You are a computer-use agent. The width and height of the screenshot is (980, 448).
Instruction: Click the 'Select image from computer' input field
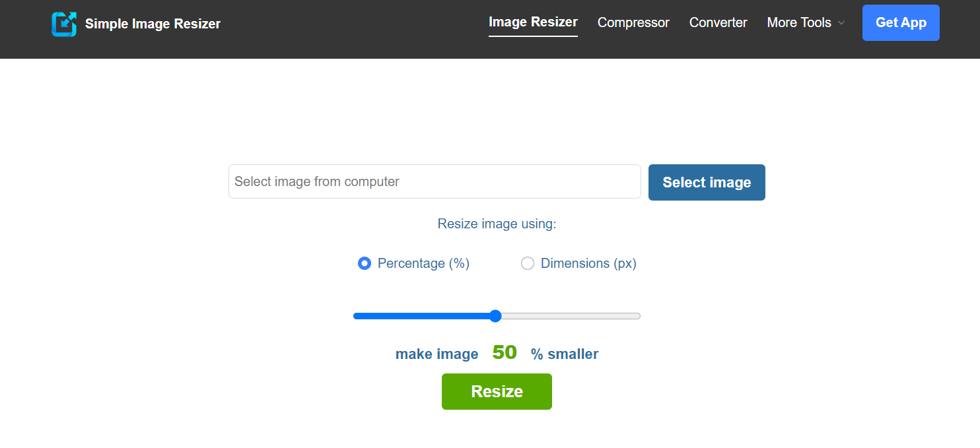[x=434, y=181]
